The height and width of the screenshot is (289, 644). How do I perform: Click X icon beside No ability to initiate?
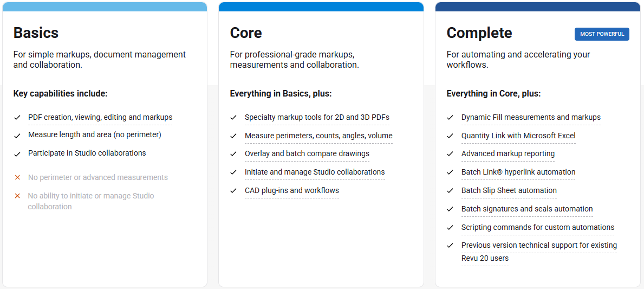[x=17, y=196]
